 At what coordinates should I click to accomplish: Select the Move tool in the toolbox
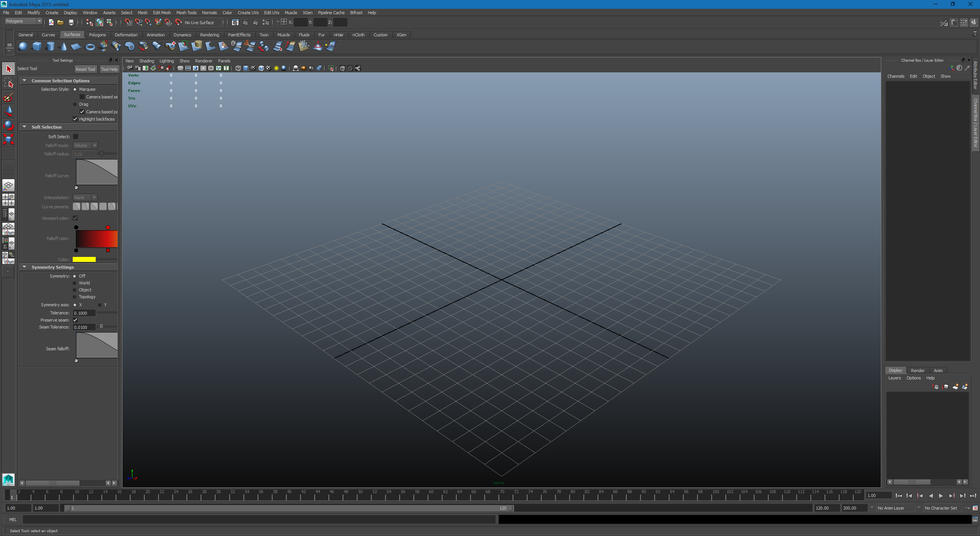click(x=8, y=111)
